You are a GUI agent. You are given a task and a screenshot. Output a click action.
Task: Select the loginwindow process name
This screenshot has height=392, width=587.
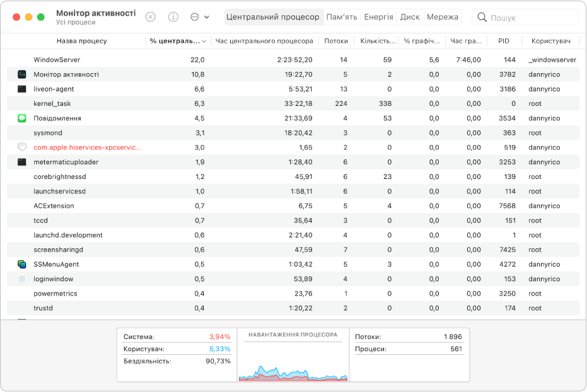coord(54,279)
